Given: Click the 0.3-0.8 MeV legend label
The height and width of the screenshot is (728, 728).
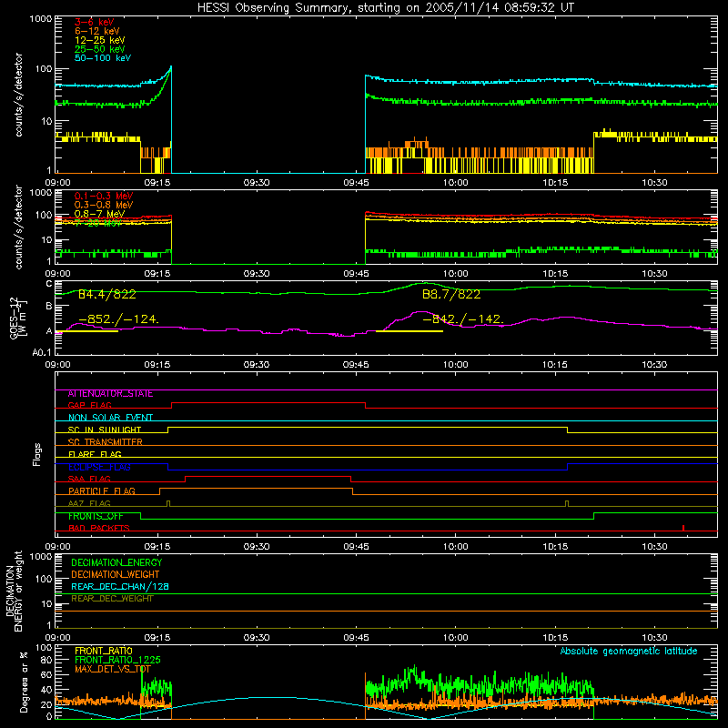Looking at the screenshot, I should click(104, 205).
